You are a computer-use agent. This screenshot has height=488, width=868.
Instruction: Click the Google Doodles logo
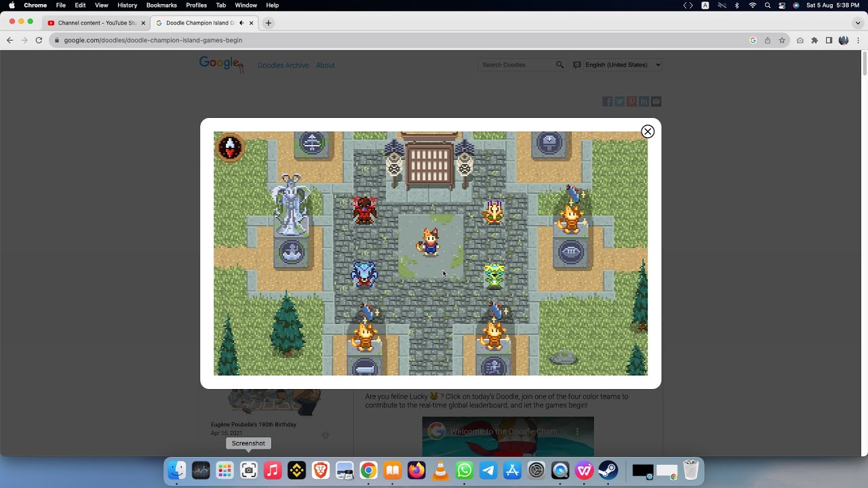(220, 64)
